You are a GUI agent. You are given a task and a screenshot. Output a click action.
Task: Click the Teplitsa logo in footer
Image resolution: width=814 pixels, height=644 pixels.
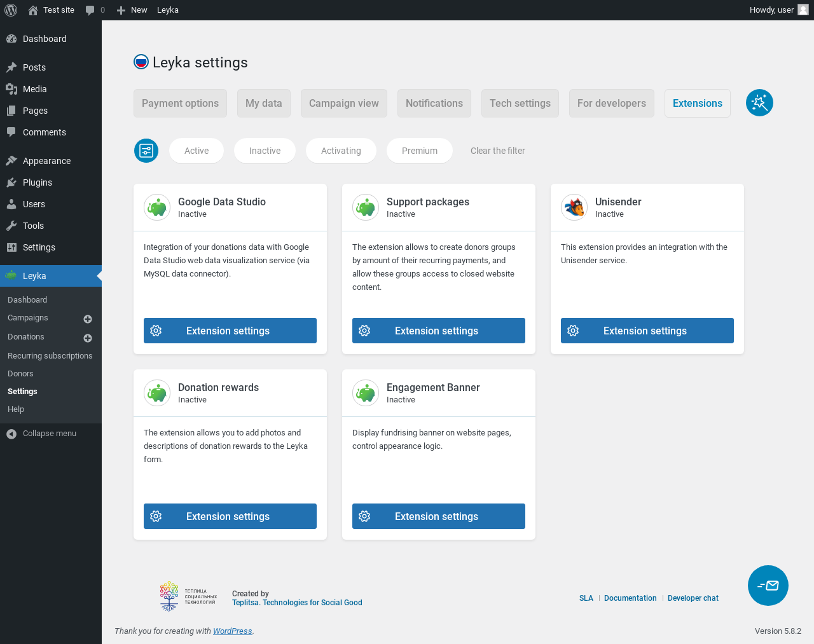pyautogui.click(x=188, y=596)
